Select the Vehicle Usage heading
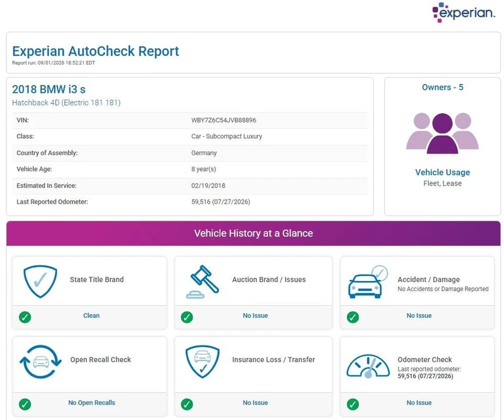504x420 pixels. click(442, 173)
